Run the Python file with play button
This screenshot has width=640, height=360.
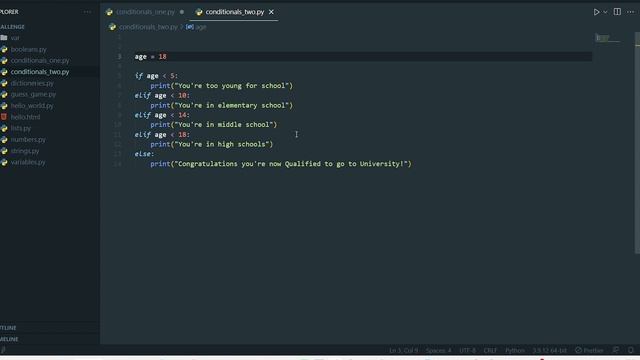(596, 12)
